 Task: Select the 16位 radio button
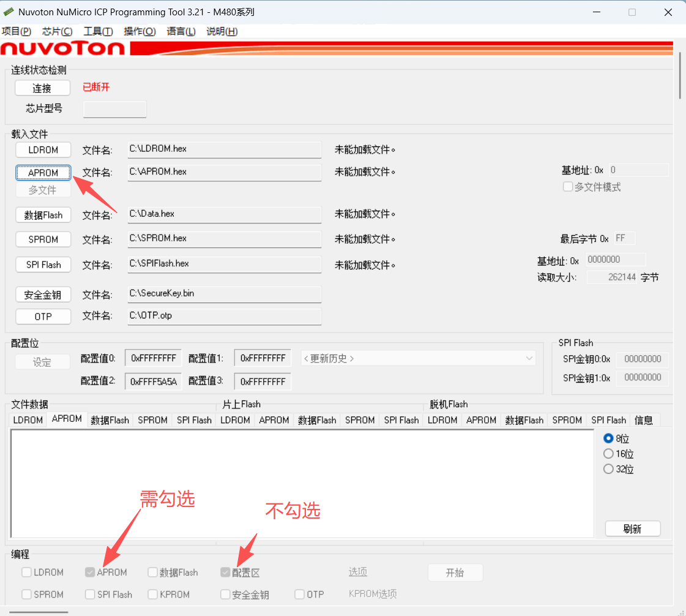[608, 454]
